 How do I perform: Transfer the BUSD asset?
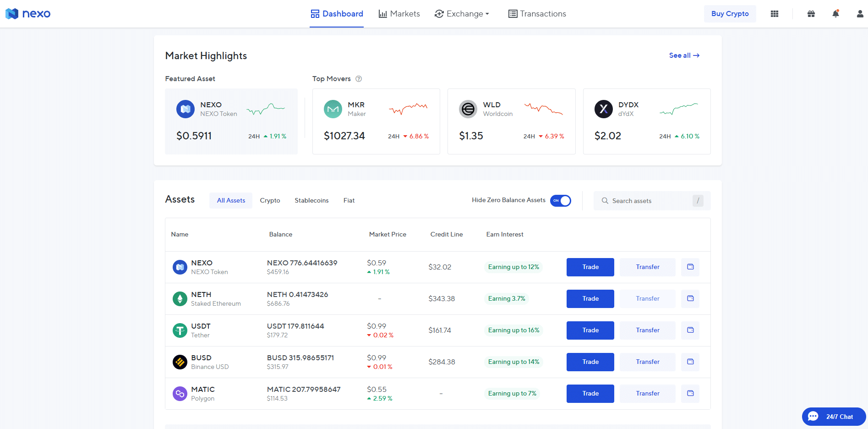648,362
